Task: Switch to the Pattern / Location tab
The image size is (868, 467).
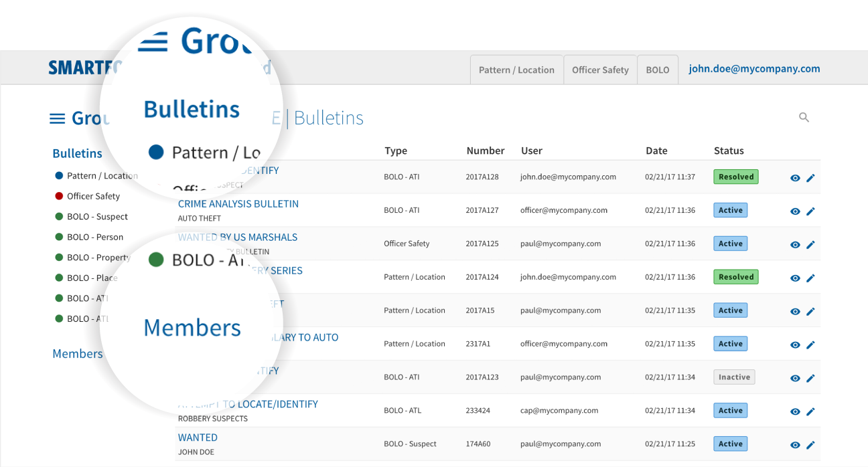Action: point(516,70)
